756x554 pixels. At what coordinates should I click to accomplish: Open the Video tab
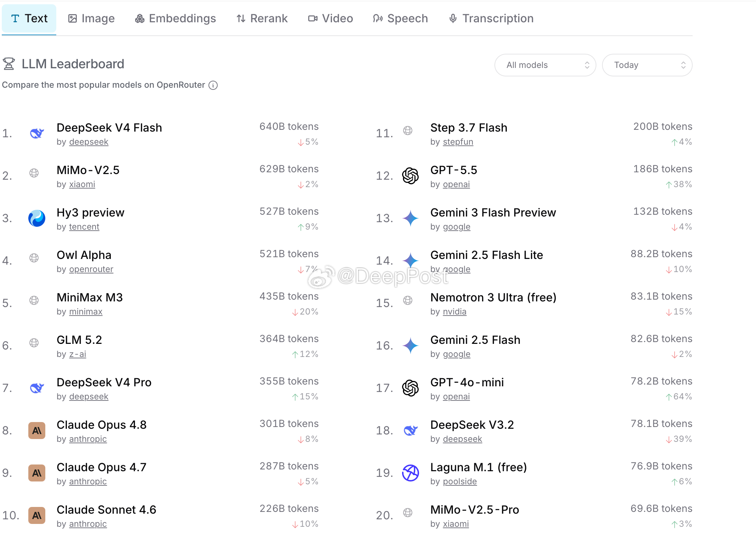[x=331, y=18]
